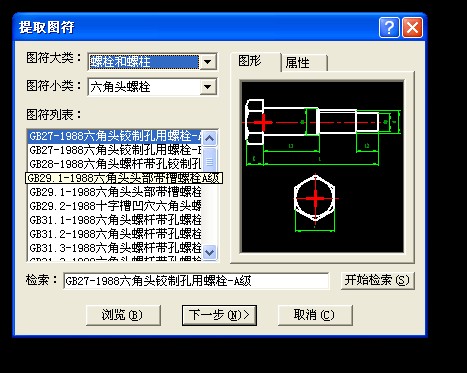Click the 检索 search input field
This screenshot has width=467, height=373.
tap(196, 281)
